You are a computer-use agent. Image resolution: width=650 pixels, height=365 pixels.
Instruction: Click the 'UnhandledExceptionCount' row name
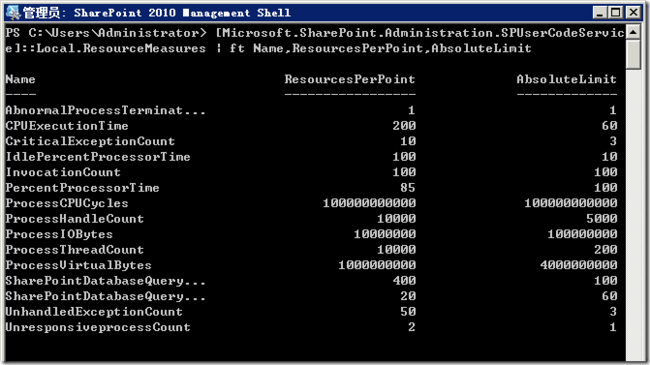click(94, 311)
